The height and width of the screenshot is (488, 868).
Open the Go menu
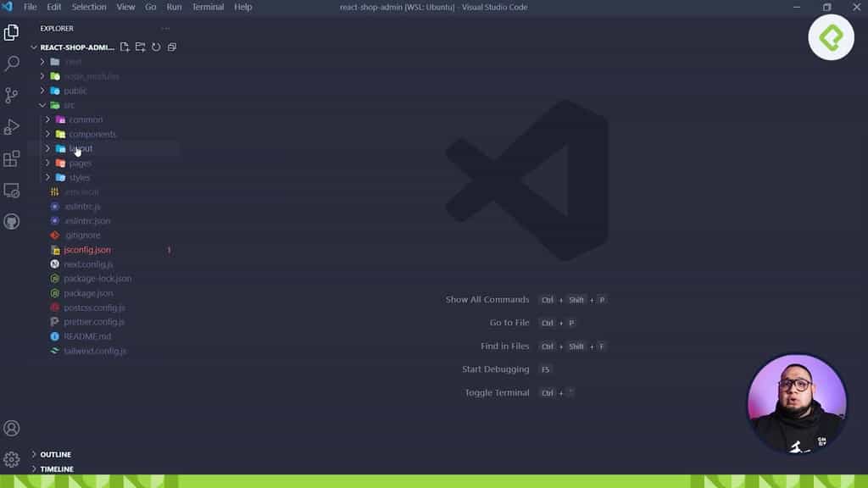click(150, 7)
